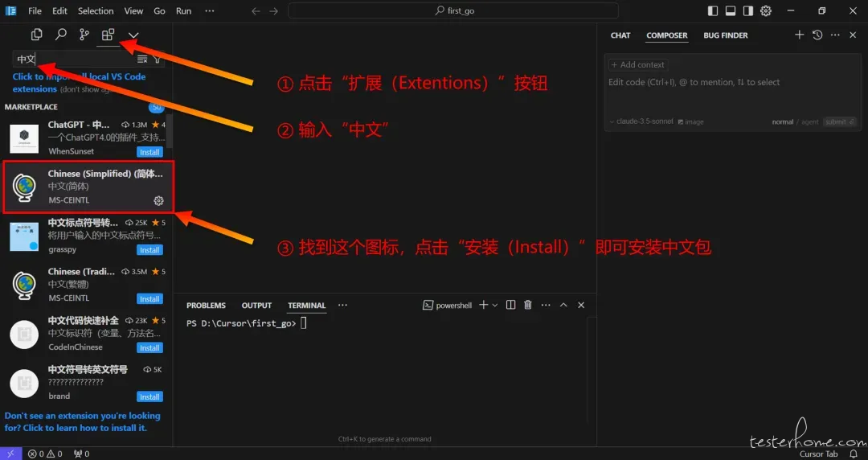Viewport: 868px width, 460px height.
Task: Click the composer submit button
Action: pos(839,122)
